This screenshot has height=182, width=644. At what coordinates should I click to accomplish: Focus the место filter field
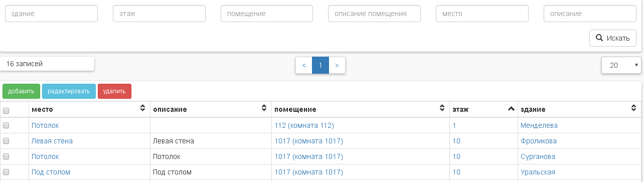tap(482, 14)
